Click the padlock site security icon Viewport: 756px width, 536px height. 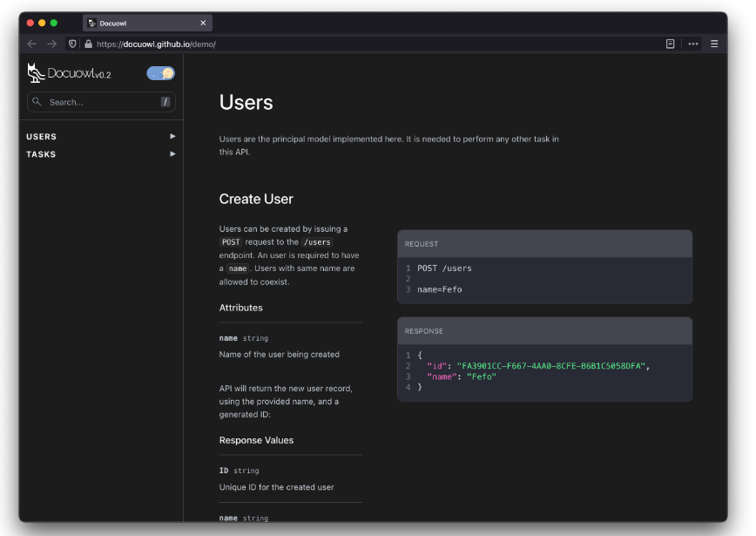88,44
